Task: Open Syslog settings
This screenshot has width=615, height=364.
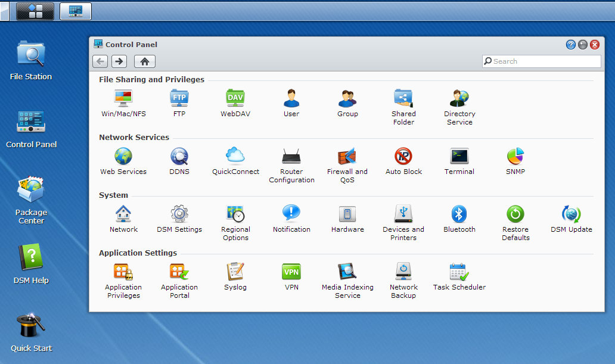Action: click(235, 276)
